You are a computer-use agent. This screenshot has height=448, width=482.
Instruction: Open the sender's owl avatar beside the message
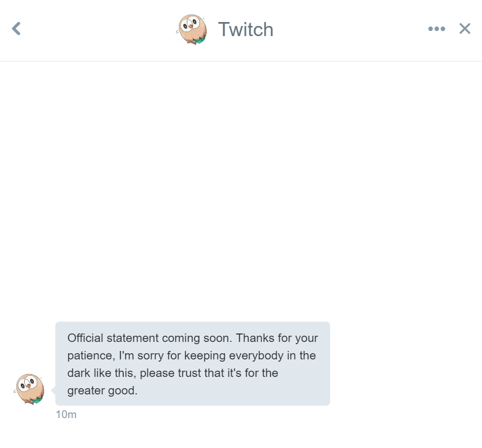29,389
